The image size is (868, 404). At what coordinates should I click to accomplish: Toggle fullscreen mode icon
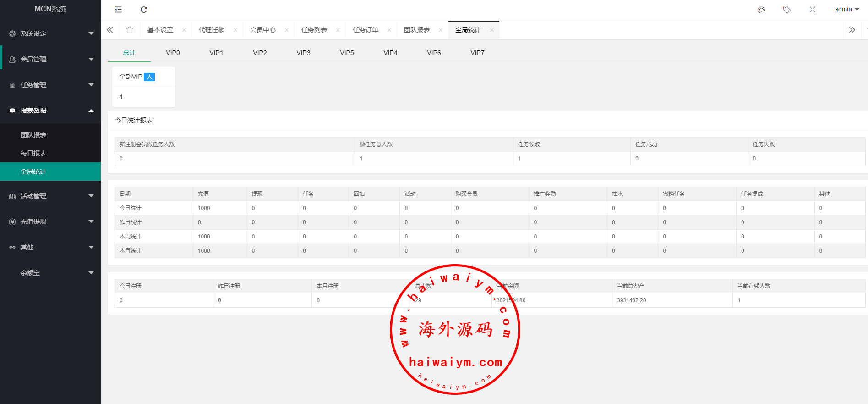[813, 10]
